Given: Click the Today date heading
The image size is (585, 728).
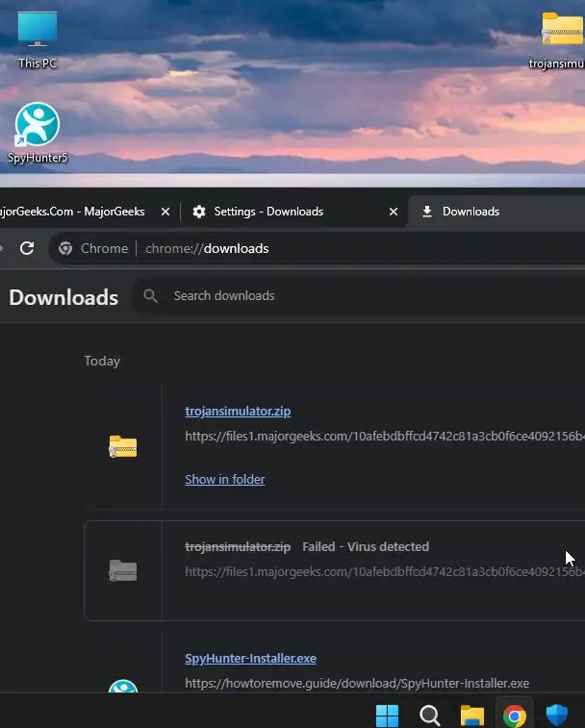Looking at the screenshot, I should click(102, 361).
